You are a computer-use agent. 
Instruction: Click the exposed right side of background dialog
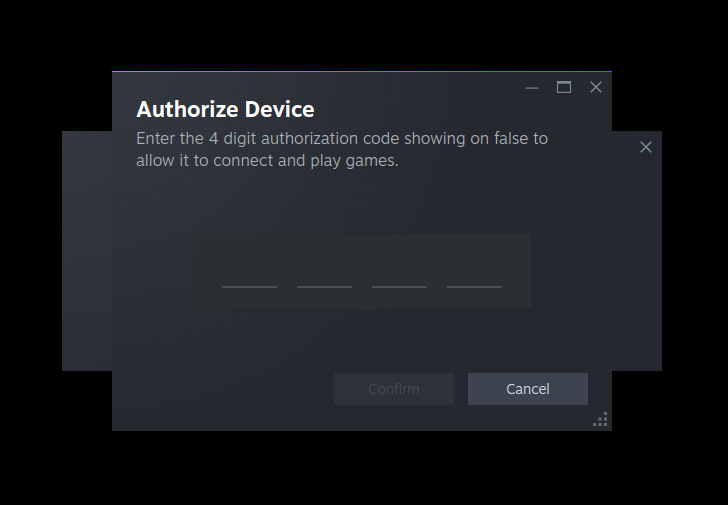[x=637, y=260]
